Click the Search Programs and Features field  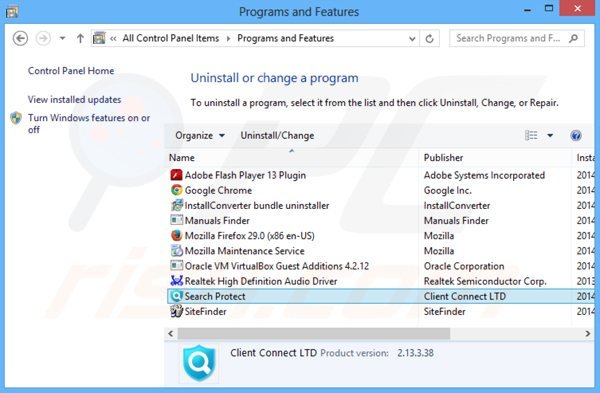pyautogui.click(x=517, y=38)
